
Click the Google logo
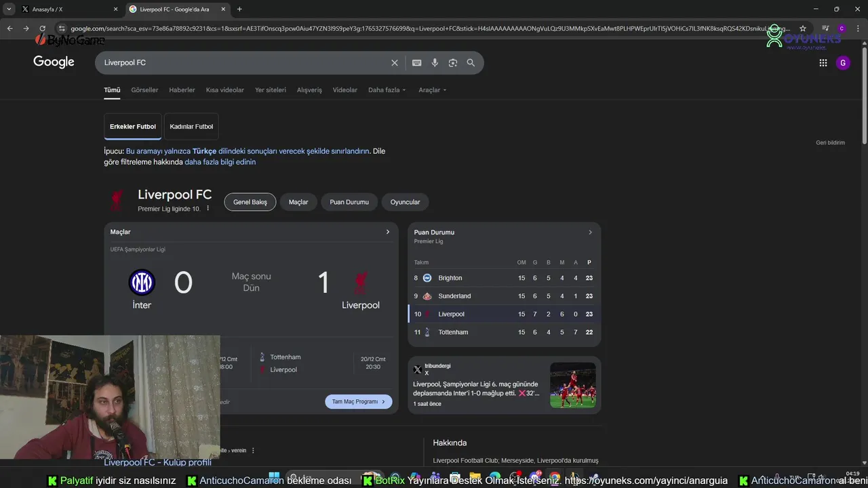54,62
